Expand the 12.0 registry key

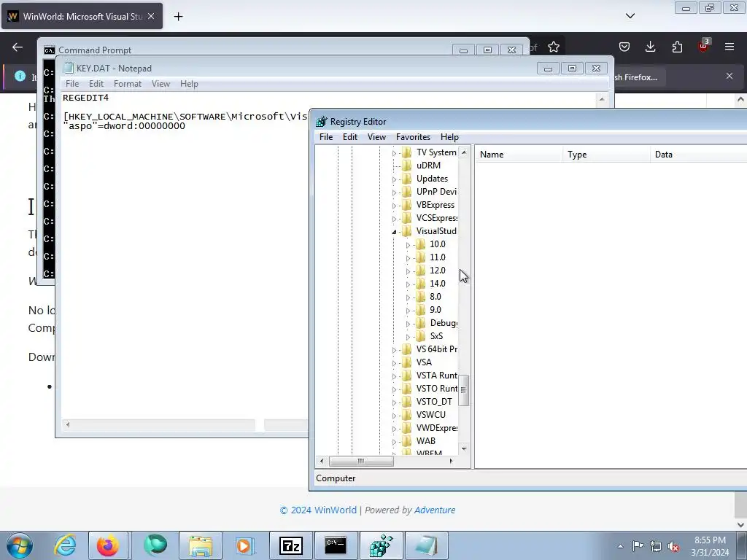pos(408,271)
